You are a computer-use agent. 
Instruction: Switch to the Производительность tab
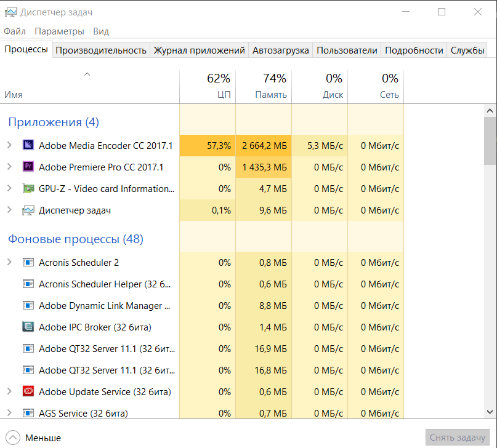coord(101,50)
